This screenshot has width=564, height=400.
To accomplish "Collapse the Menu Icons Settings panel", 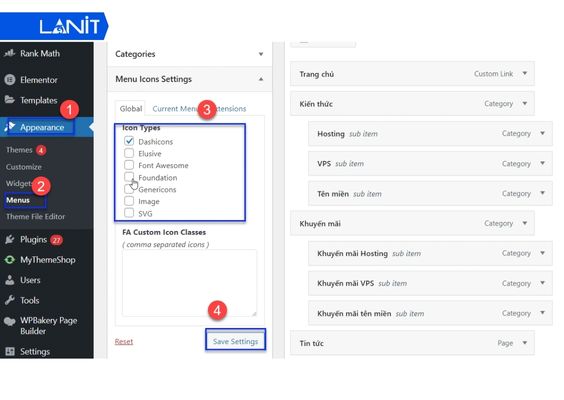I will (x=261, y=79).
